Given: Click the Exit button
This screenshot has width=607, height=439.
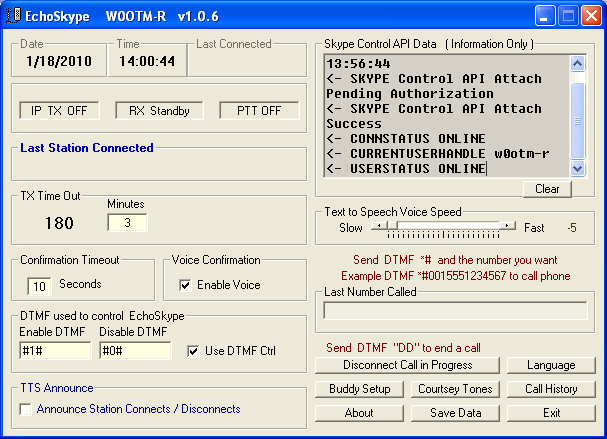Looking at the screenshot, I should pos(551,413).
